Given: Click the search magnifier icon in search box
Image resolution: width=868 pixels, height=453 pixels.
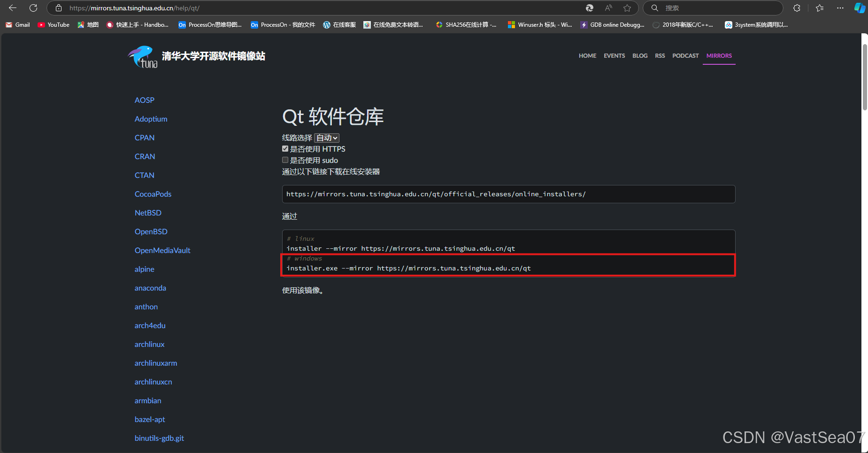Looking at the screenshot, I should [x=655, y=8].
